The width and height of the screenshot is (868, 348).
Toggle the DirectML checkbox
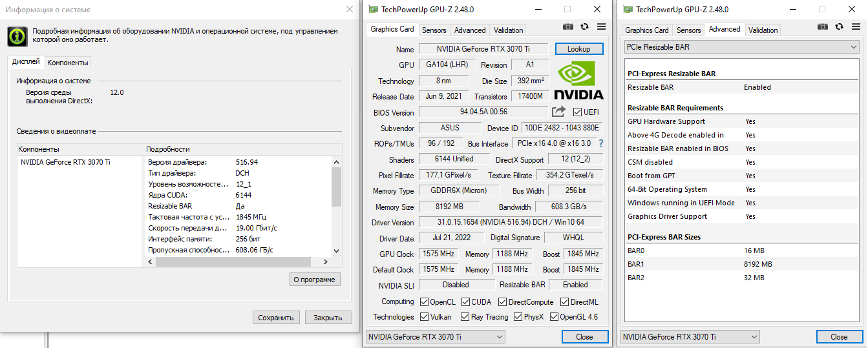pyautogui.click(x=564, y=302)
